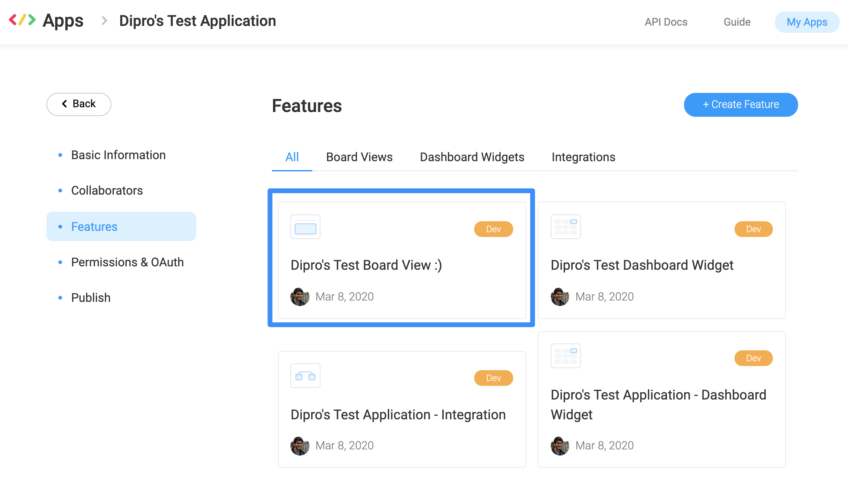Image resolution: width=848 pixels, height=504 pixels.
Task: Switch to the Board Views tab
Action: (x=359, y=157)
